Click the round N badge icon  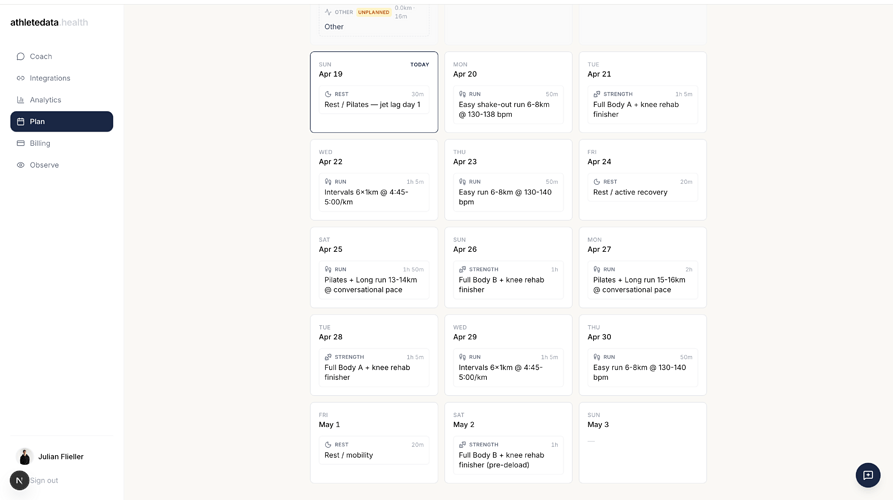pos(19,480)
